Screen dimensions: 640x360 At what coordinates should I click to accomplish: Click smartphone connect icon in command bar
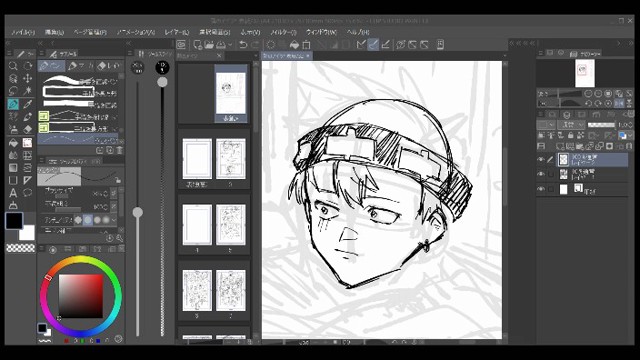click(x=440, y=44)
